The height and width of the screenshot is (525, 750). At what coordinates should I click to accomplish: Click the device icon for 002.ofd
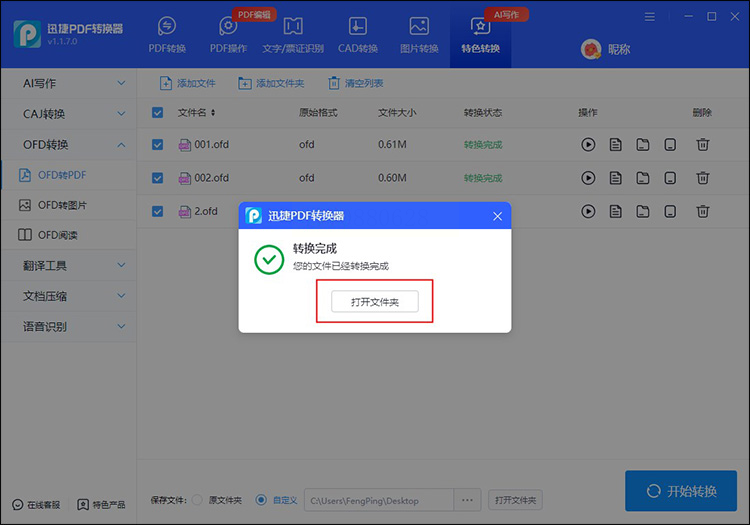[x=670, y=178]
